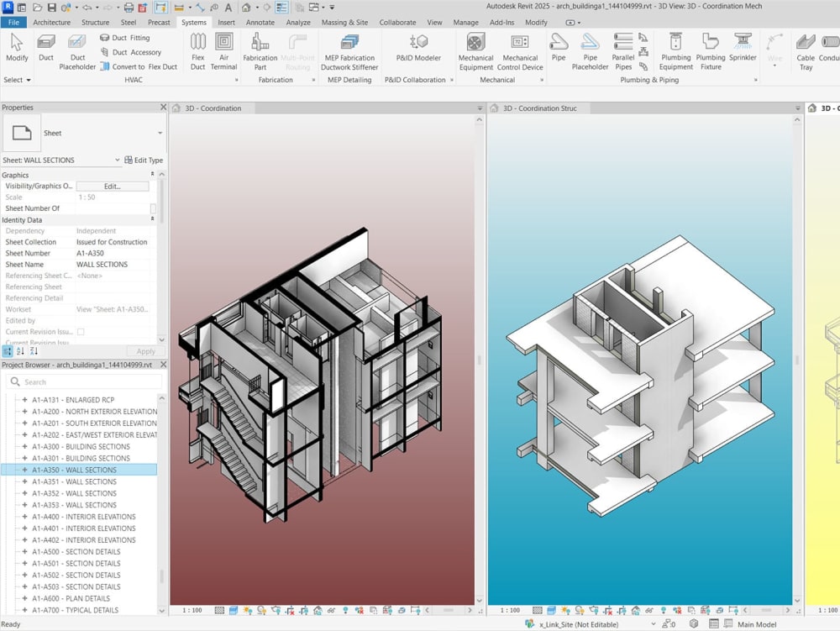The width and height of the screenshot is (840, 631).
Task: Open the File menu
Action: pos(14,23)
